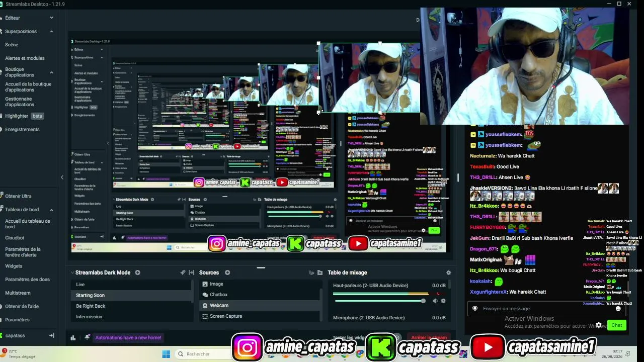Screen dimensions: 644x362
Task: Open Alertes et modules
Action: tap(25, 58)
